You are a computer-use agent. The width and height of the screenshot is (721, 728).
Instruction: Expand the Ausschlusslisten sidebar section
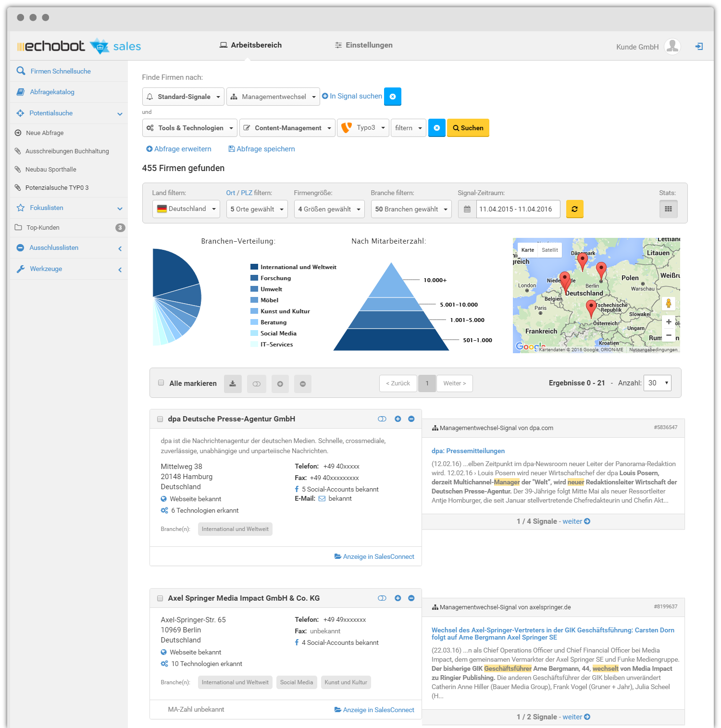click(x=120, y=248)
